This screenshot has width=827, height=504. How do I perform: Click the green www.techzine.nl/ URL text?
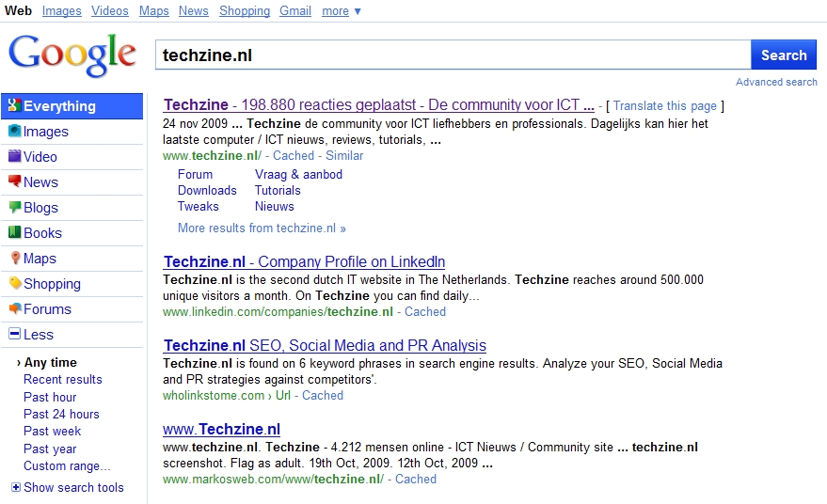tap(212, 155)
